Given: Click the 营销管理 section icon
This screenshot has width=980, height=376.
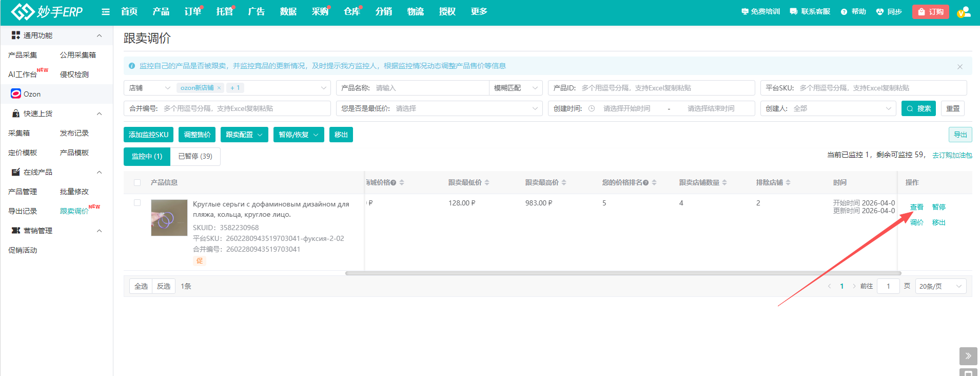Looking at the screenshot, I should pos(16,231).
